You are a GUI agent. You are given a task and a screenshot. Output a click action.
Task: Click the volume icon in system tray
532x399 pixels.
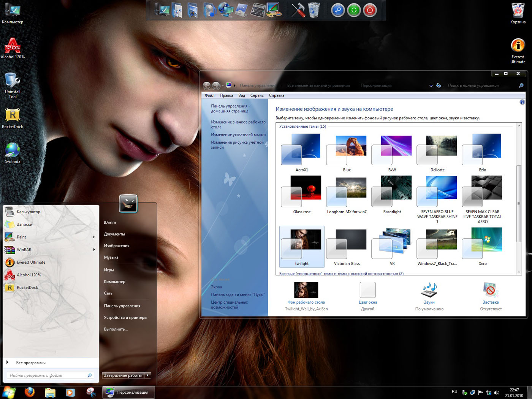(x=497, y=393)
